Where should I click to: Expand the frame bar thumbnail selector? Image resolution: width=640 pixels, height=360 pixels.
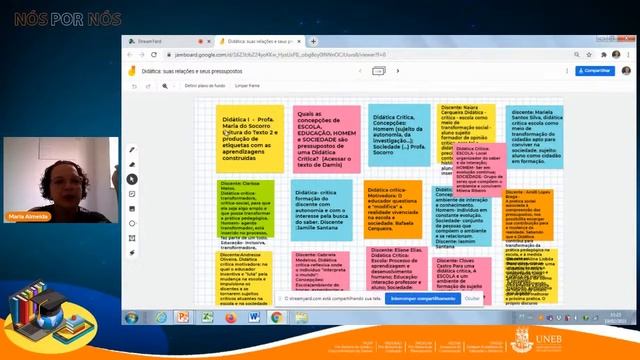(x=379, y=71)
